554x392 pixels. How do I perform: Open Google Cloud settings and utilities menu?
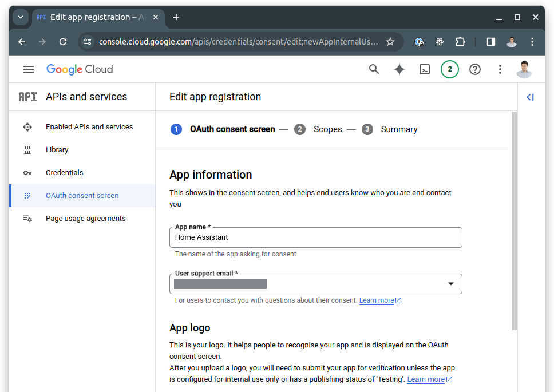[500, 69]
